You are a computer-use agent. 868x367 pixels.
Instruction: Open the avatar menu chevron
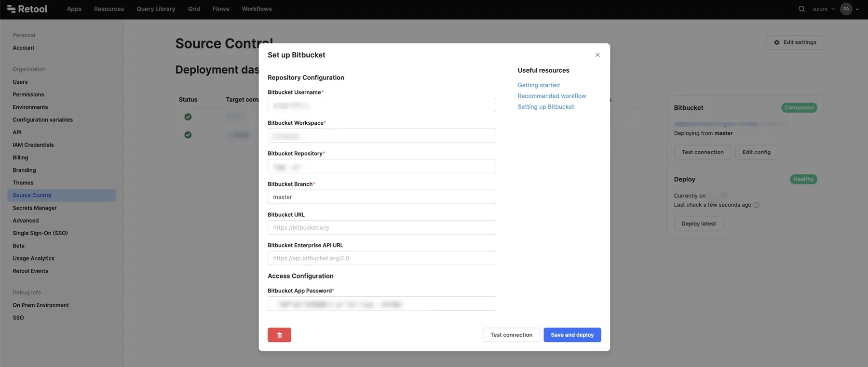[x=857, y=9]
